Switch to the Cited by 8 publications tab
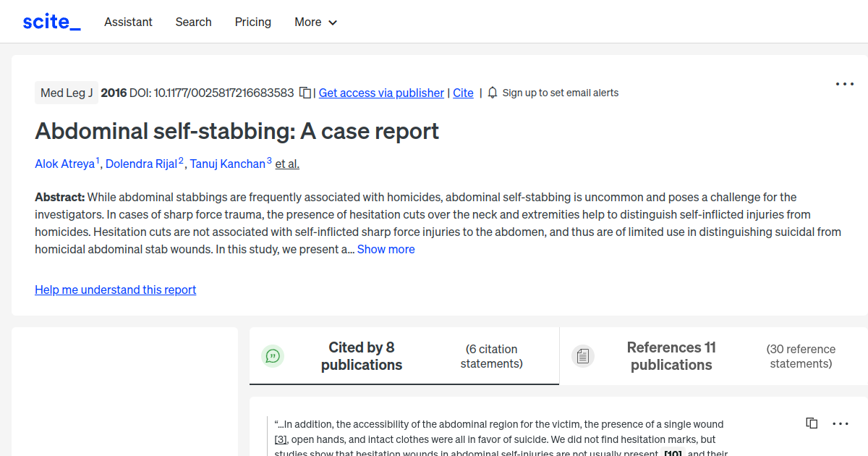 pos(362,355)
